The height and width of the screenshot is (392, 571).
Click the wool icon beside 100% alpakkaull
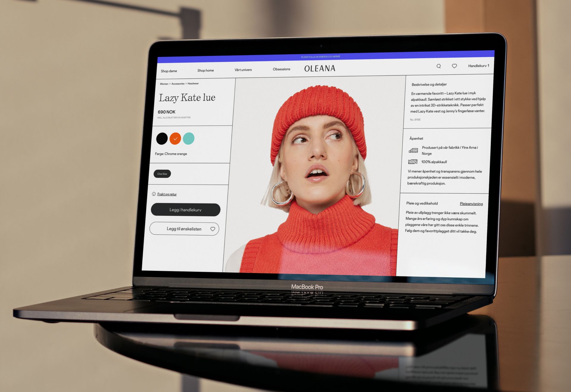413,162
